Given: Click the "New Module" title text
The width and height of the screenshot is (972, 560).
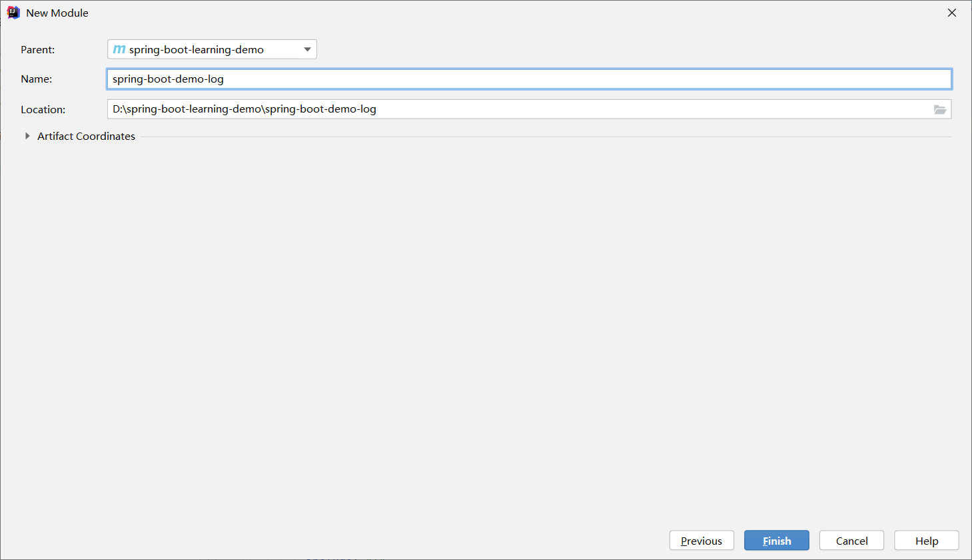Looking at the screenshot, I should coord(57,13).
